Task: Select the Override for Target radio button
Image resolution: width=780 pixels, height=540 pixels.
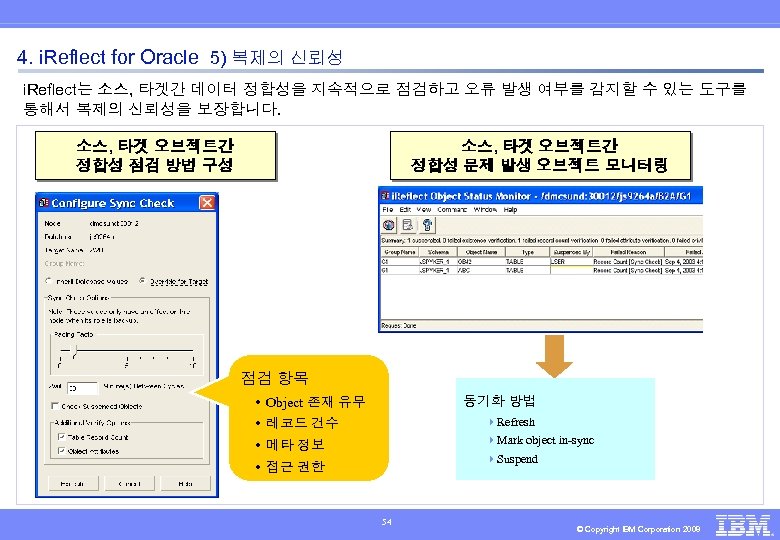Action: click(142, 281)
